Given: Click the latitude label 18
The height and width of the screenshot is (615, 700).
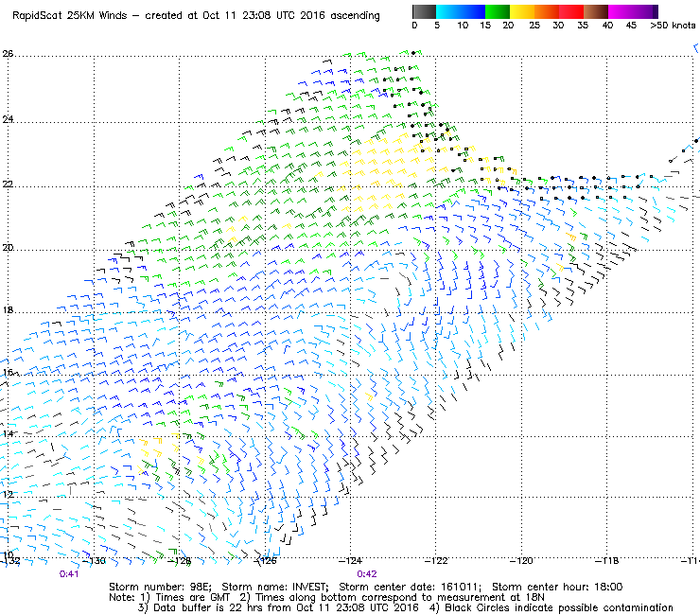Looking at the screenshot, I should tap(8, 310).
